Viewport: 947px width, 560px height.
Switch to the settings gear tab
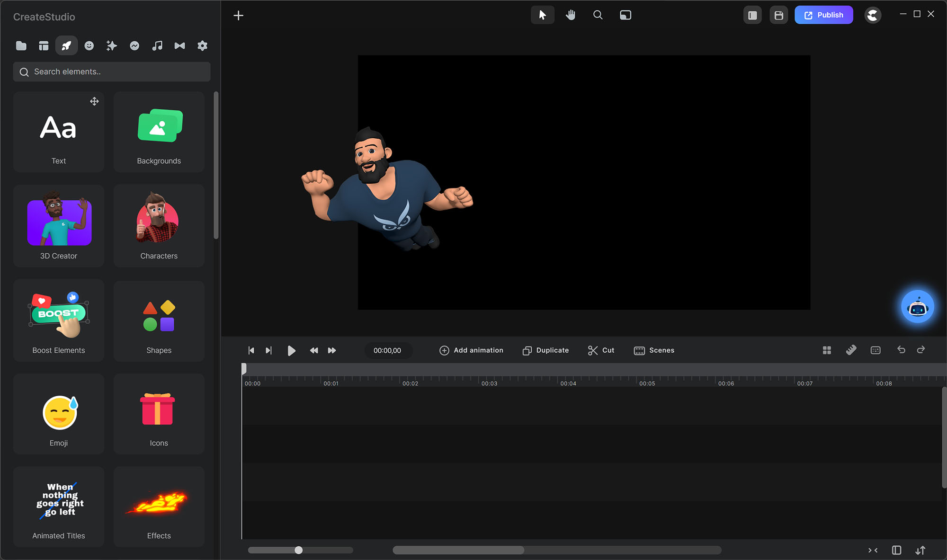[x=202, y=45]
